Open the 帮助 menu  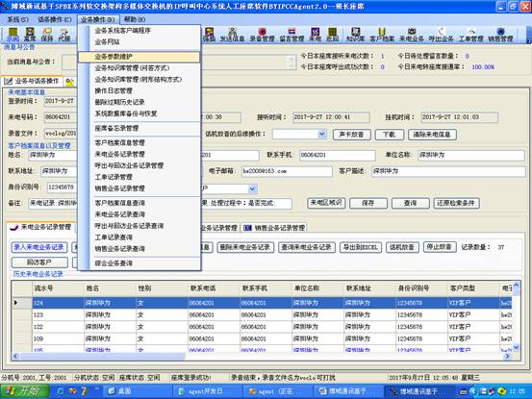(135, 19)
